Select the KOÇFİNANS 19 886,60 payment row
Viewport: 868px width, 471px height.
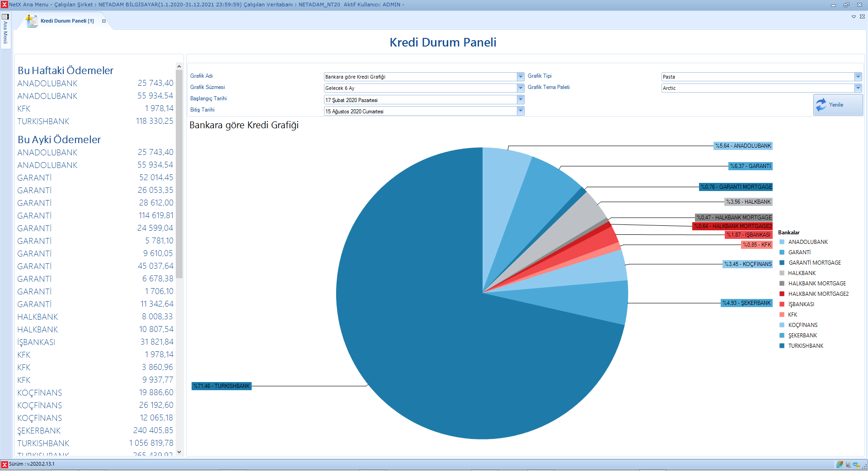pyautogui.click(x=95, y=393)
